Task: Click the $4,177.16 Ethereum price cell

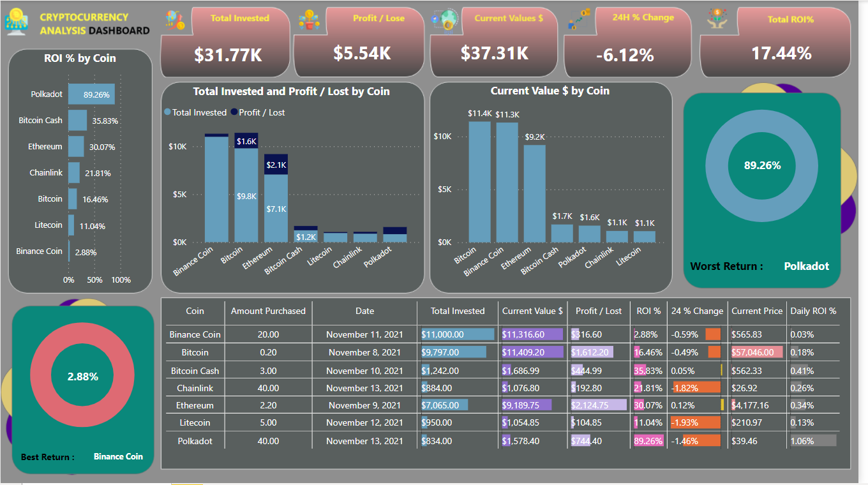Action: 757,405
